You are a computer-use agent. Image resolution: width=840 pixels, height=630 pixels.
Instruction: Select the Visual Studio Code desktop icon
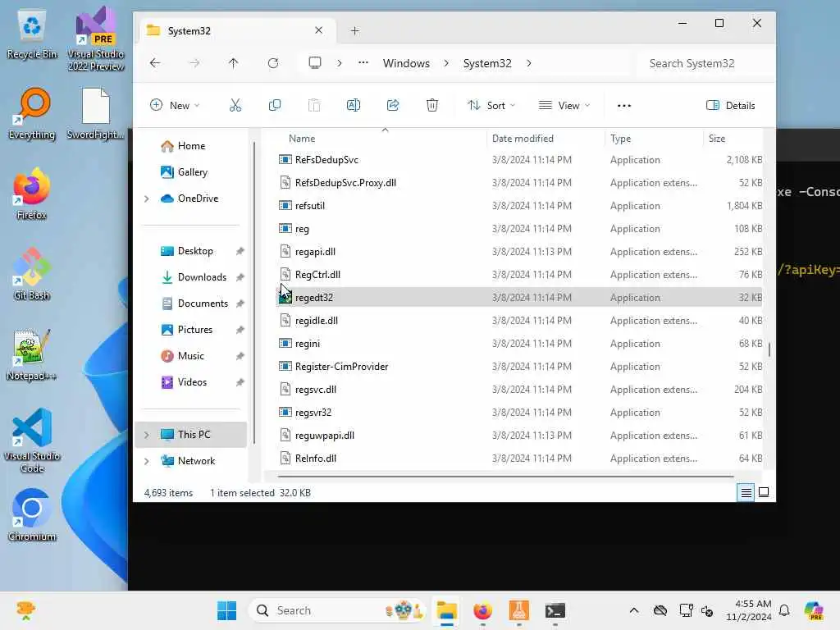click(x=32, y=441)
